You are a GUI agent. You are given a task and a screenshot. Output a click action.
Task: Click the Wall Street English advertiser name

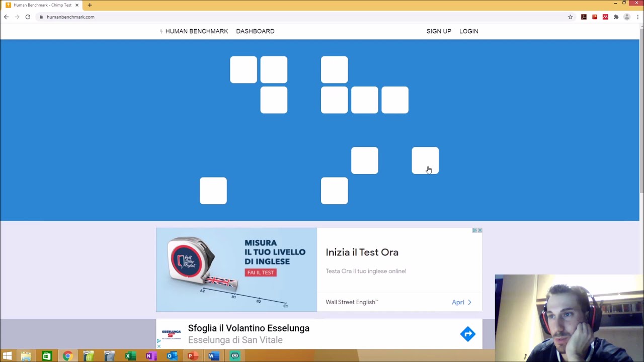click(x=352, y=302)
